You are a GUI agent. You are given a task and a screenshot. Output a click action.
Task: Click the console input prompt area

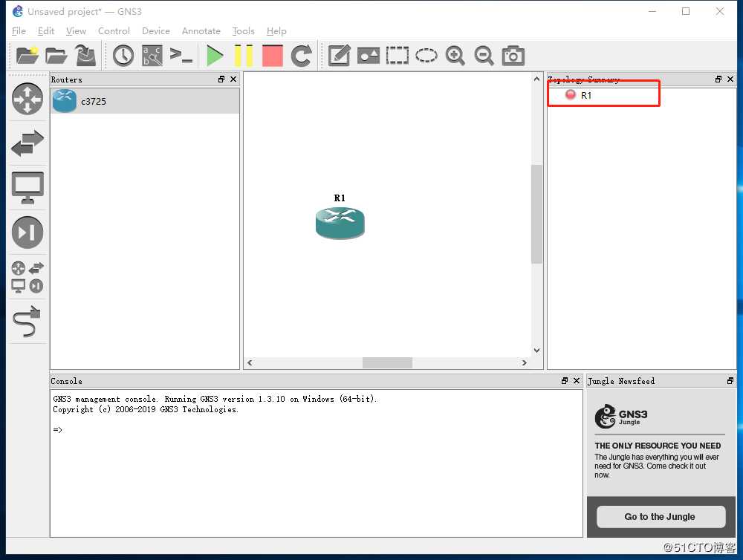[317, 463]
